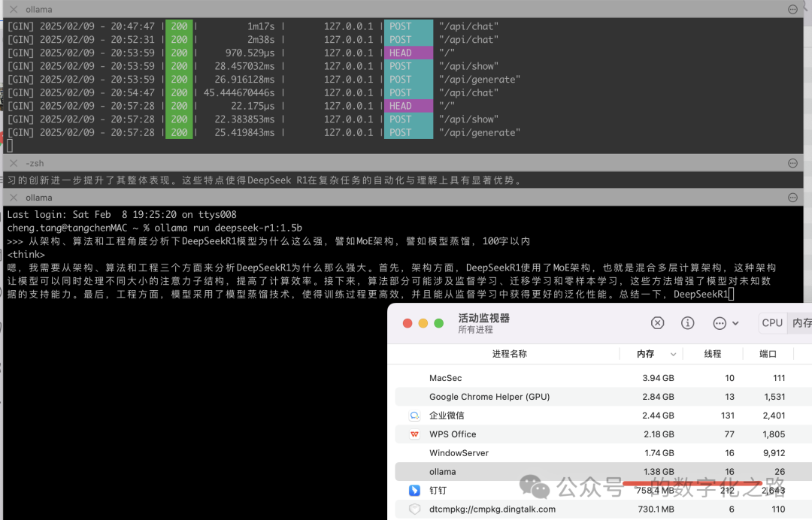Click the process info icon in Activity Monitor
Screen dimensions: 812x520
(x=687, y=323)
